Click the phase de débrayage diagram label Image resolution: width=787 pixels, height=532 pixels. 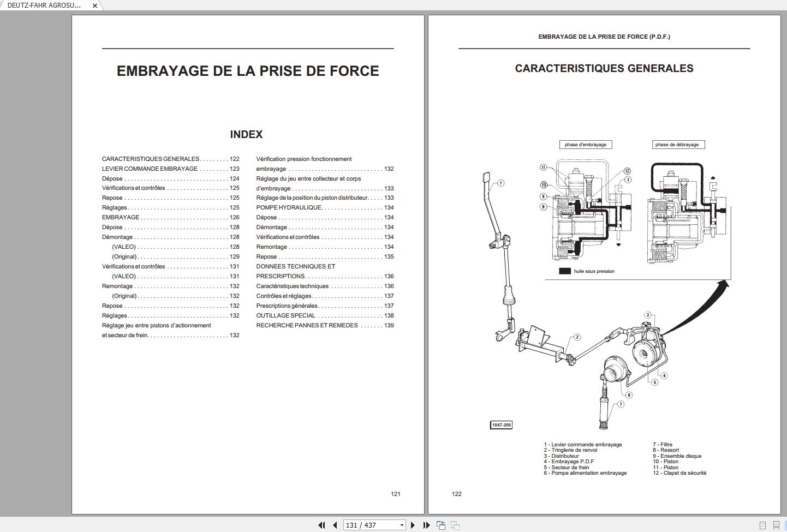pyautogui.click(x=677, y=145)
